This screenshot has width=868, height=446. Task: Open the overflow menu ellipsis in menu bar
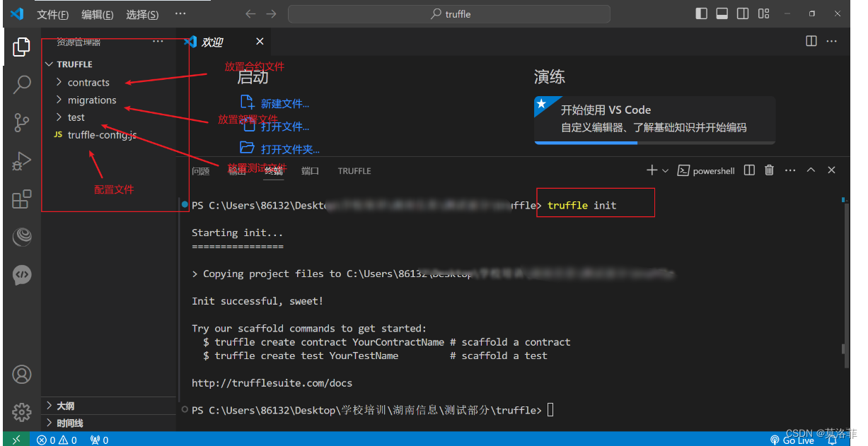[x=180, y=14]
